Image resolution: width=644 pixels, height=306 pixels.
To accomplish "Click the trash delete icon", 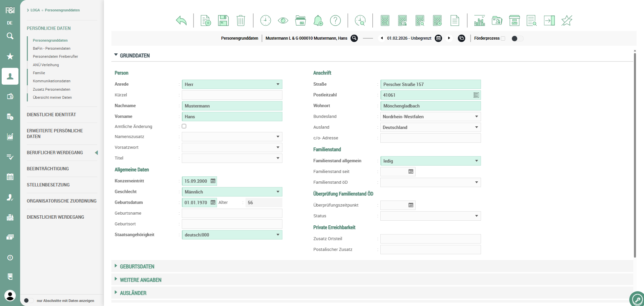I will (240, 20).
